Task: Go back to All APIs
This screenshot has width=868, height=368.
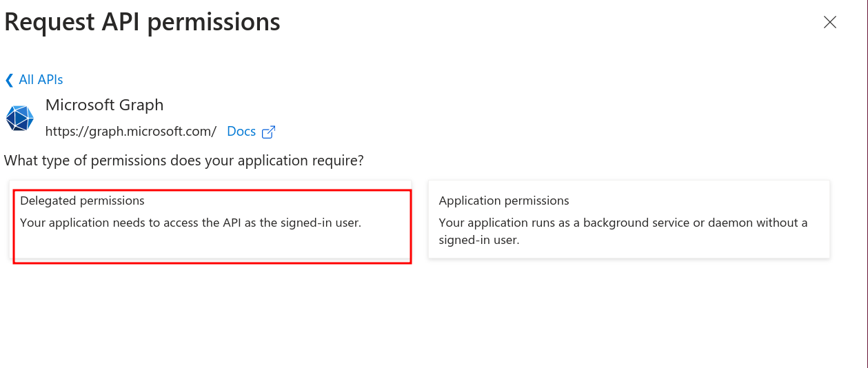Action: (34, 80)
